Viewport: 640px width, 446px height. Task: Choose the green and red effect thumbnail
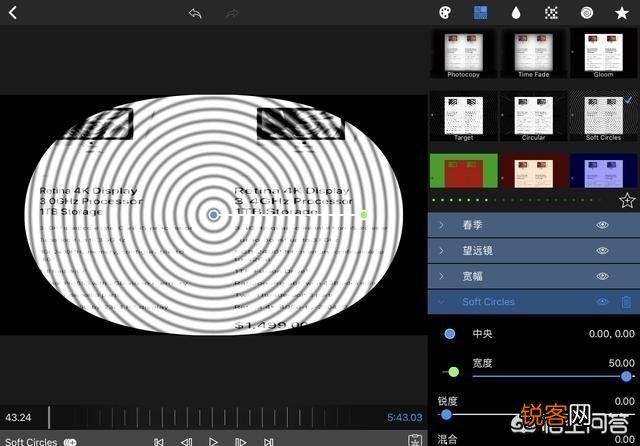[464, 171]
